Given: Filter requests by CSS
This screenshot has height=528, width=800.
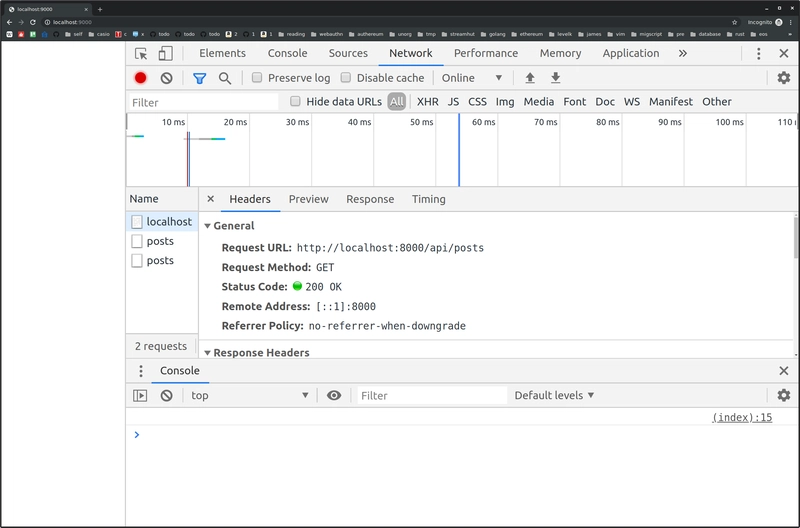Looking at the screenshot, I should (x=477, y=102).
